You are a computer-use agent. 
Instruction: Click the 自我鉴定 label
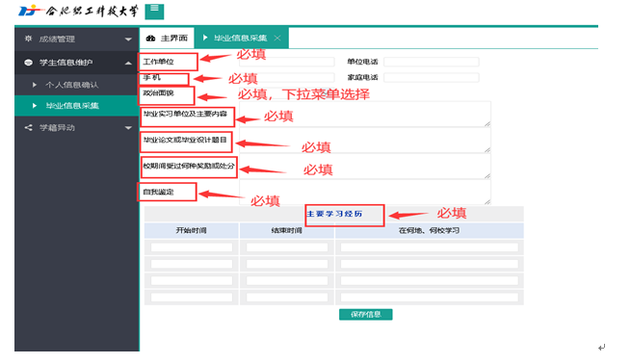(x=159, y=192)
